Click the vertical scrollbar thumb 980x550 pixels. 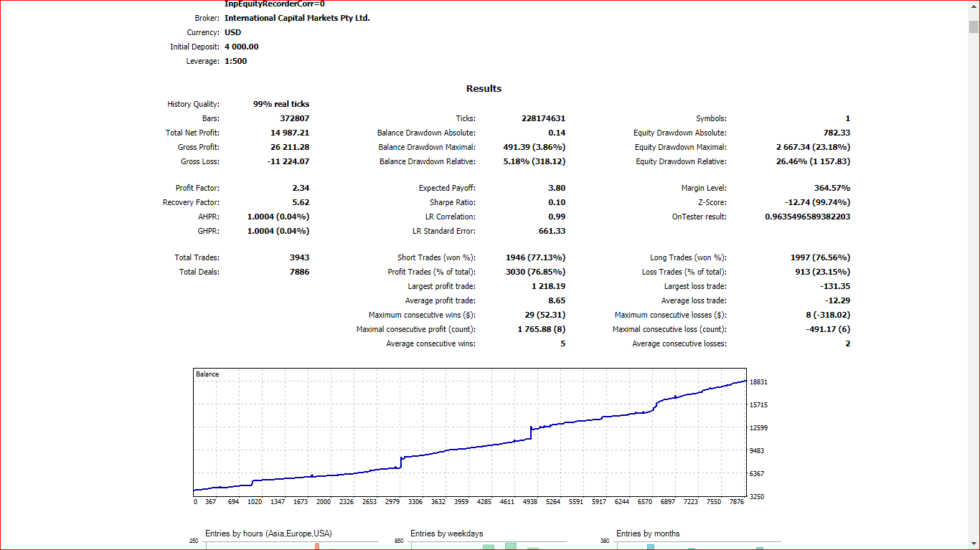pyautogui.click(x=974, y=27)
